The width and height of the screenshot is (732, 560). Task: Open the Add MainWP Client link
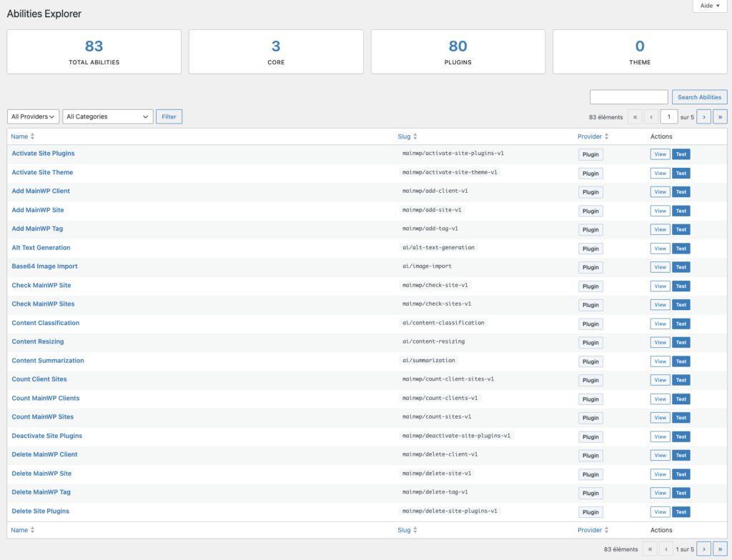point(41,191)
